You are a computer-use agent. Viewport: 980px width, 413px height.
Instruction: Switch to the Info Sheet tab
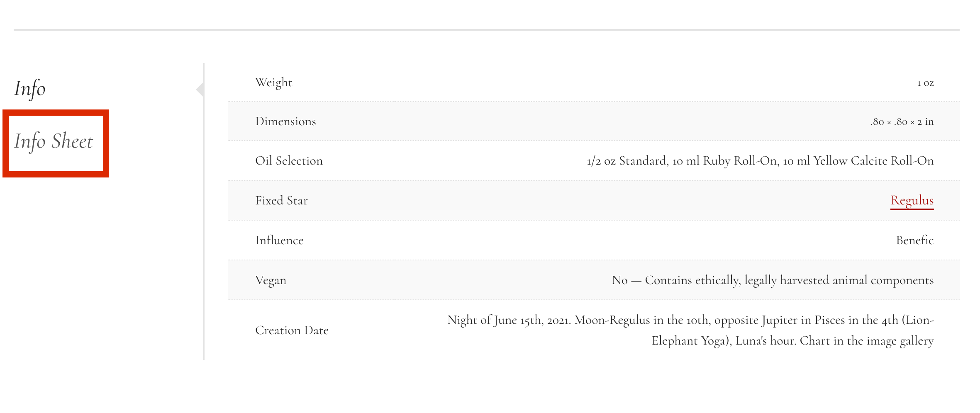pos(54,141)
